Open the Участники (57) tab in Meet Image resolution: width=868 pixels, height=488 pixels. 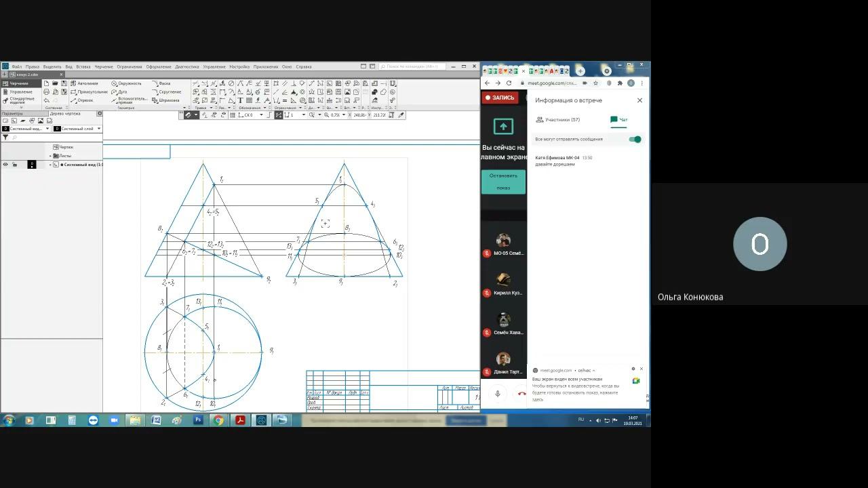558,119
